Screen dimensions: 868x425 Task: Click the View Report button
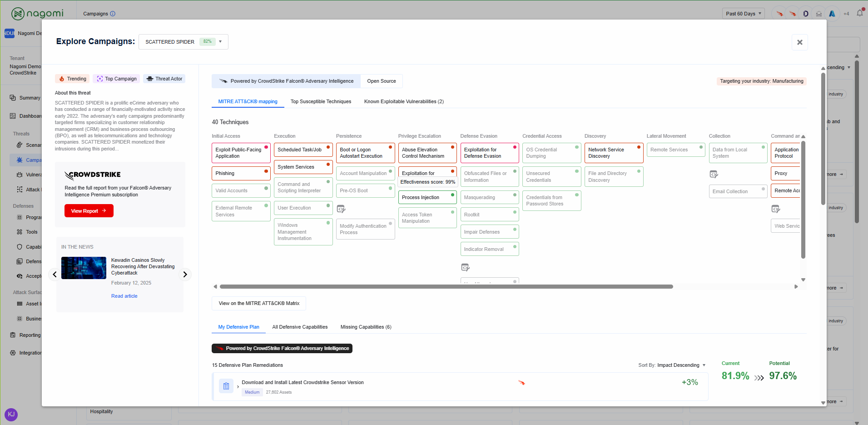click(x=89, y=211)
